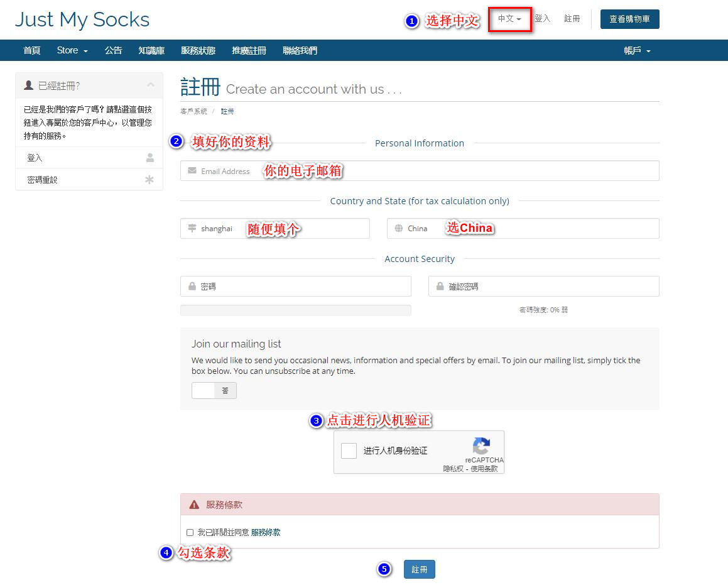Click the 註冊 link in the top header
728x585 pixels.
coord(572,19)
